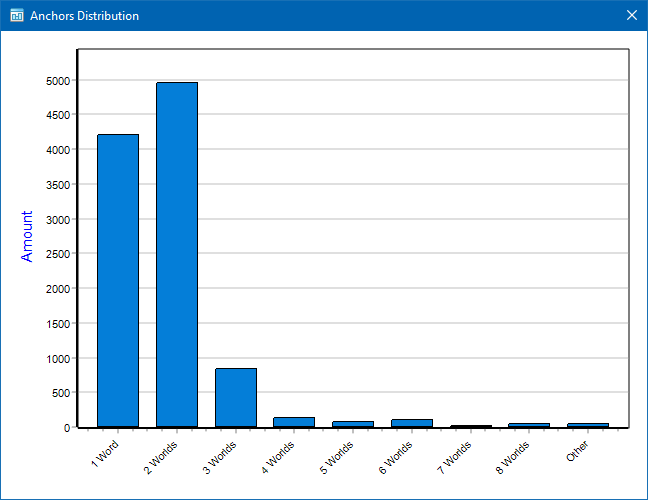
Task: Click the '8 Worlds' axis label
Action: point(512,457)
